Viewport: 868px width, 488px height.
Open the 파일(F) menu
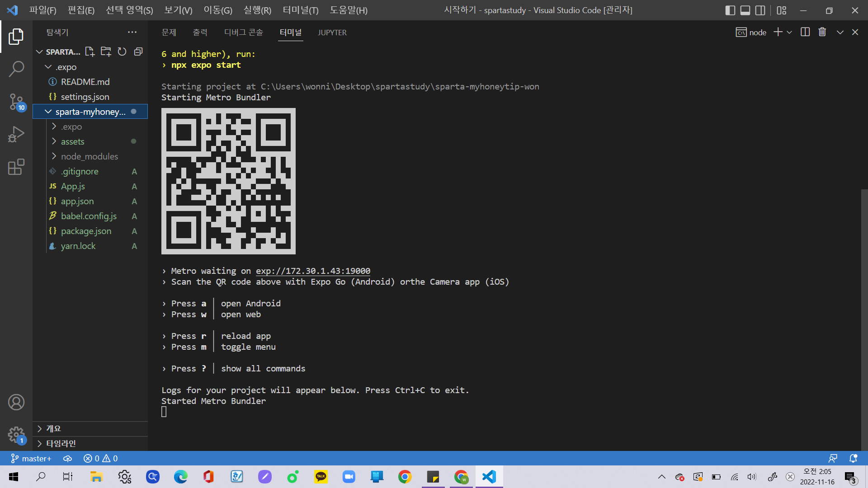tap(43, 10)
